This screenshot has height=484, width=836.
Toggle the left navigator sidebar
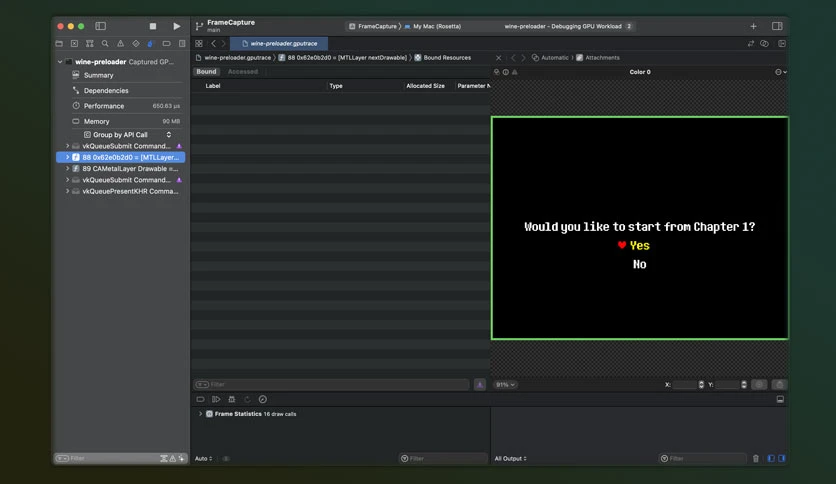point(100,26)
